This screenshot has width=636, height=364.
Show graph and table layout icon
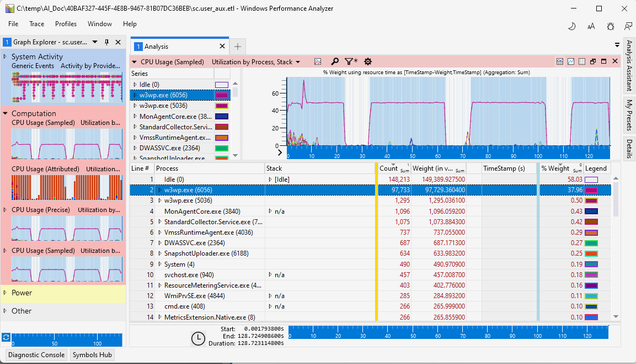(x=560, y=61)
